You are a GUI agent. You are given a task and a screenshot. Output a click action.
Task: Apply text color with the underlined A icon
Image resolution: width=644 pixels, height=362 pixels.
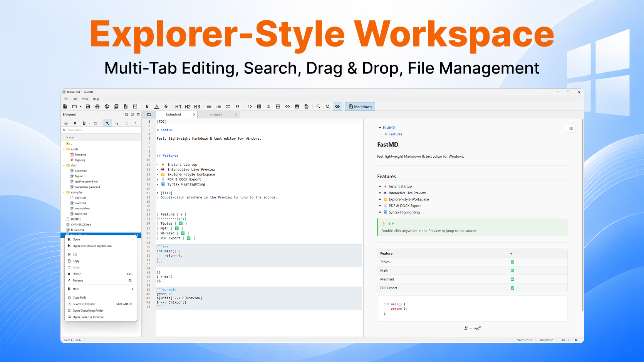coord(157,107)
